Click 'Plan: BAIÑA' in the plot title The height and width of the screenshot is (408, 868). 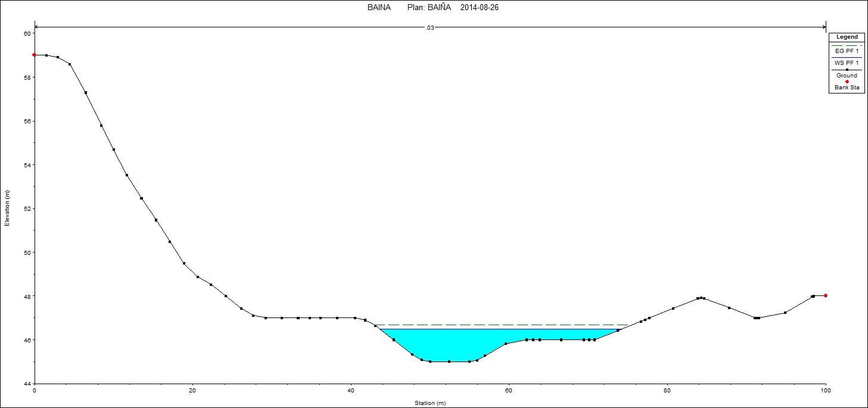pyautogui.click(x=430, y=8)
